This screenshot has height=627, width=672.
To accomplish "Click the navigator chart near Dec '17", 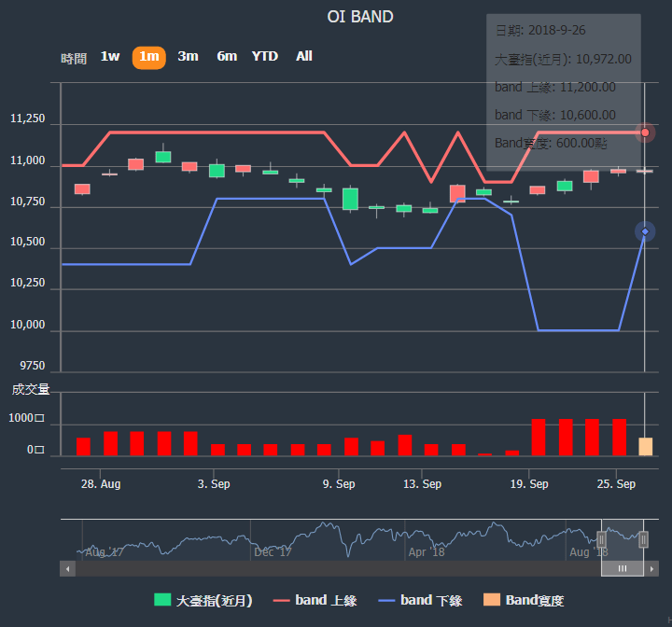I will pos(273,541).
